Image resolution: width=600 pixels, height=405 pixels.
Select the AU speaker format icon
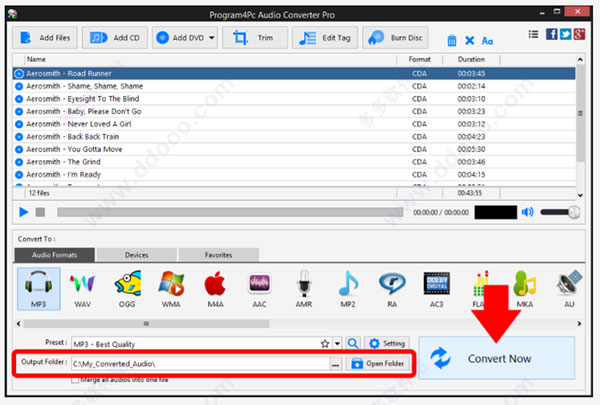pyautogui.click(x=569, y=289)
